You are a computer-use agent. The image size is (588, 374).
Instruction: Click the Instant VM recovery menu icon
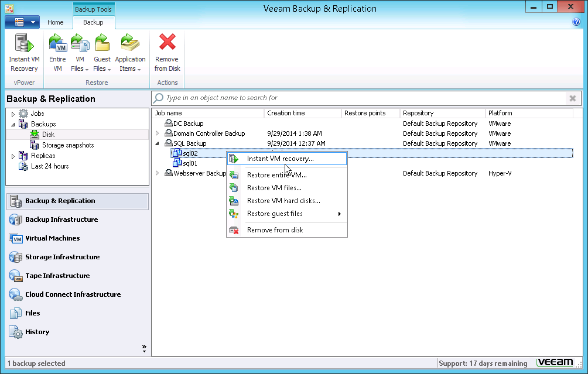(x=234, y=159)
